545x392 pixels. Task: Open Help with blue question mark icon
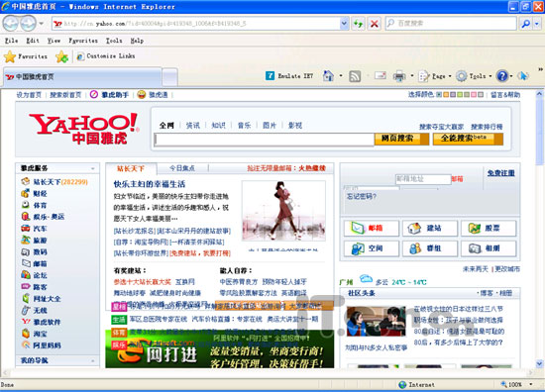(x=502, y=75)
